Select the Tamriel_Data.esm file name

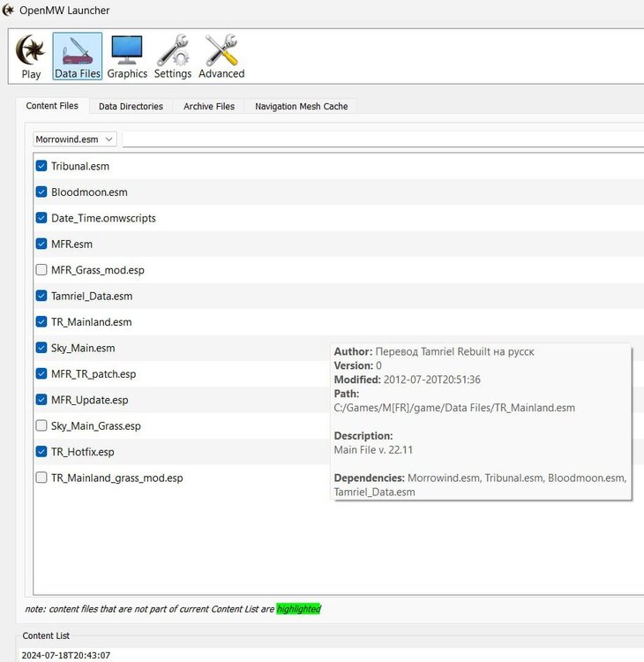[92, 297]
